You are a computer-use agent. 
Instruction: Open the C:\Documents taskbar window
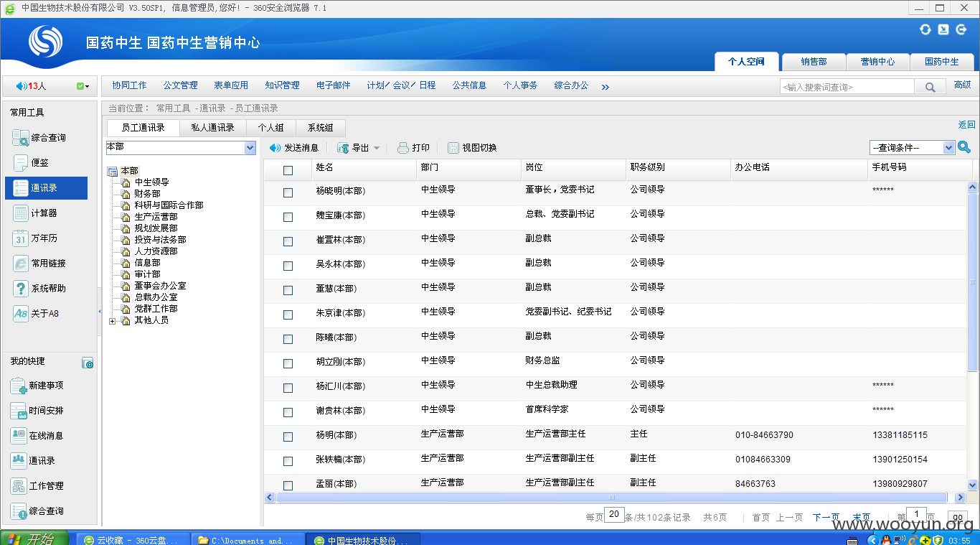click(x=248, y=540)
